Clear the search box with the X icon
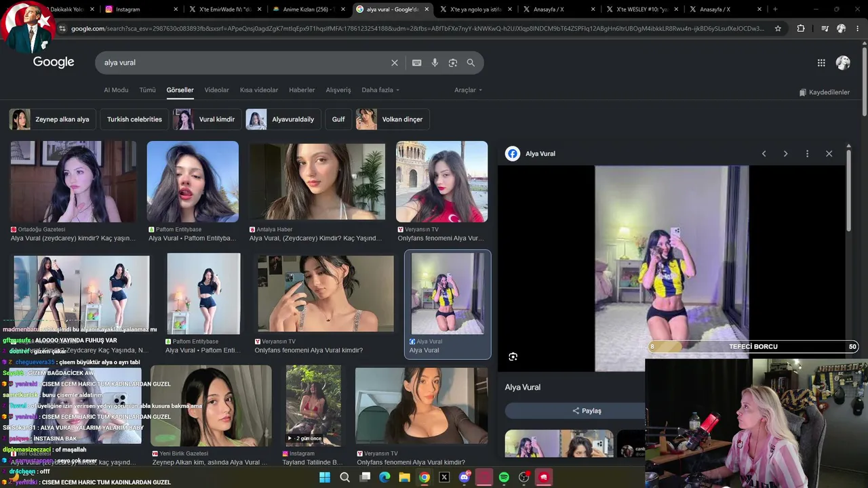Screen dimensions: 868x488 (395, 62)
